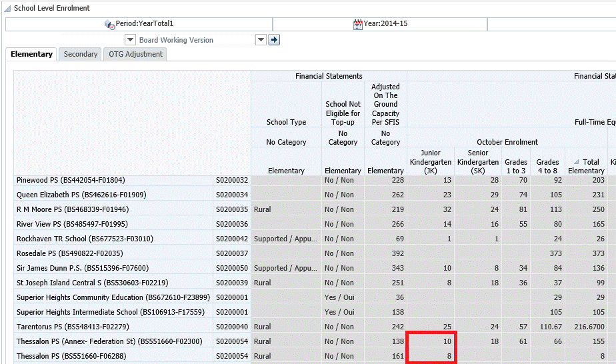616x364 pixels.
Task: Click the Go arrow button
Action: point(274,40)
